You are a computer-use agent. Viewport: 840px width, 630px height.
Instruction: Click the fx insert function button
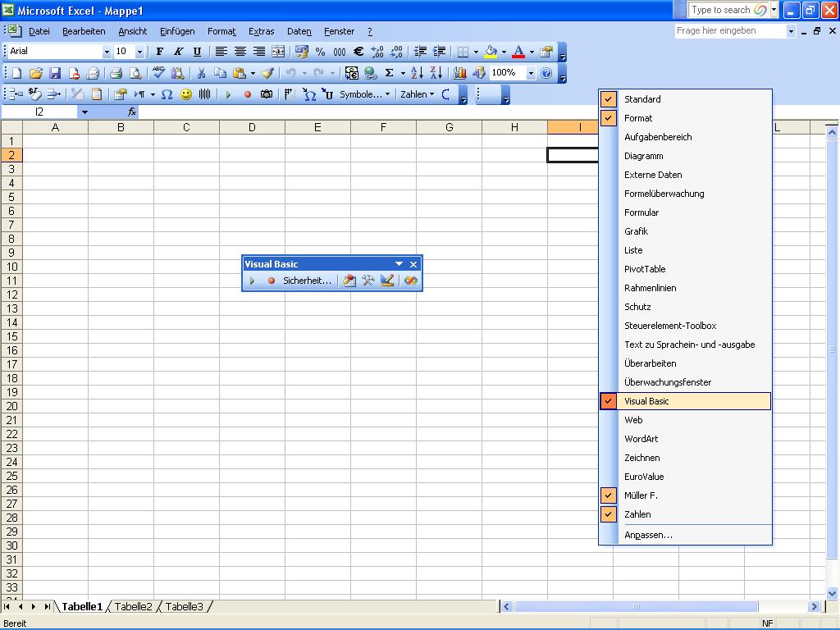tap(132, 112)
